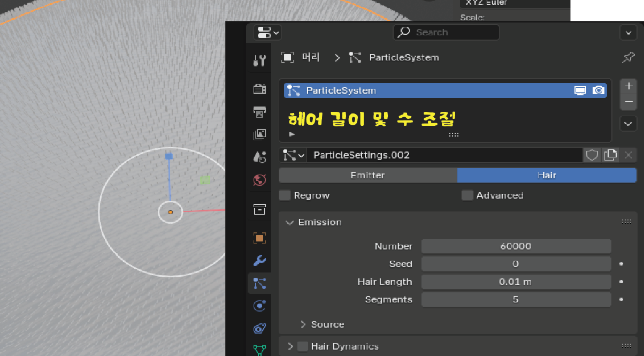Animate the Seed property dot

622,264
